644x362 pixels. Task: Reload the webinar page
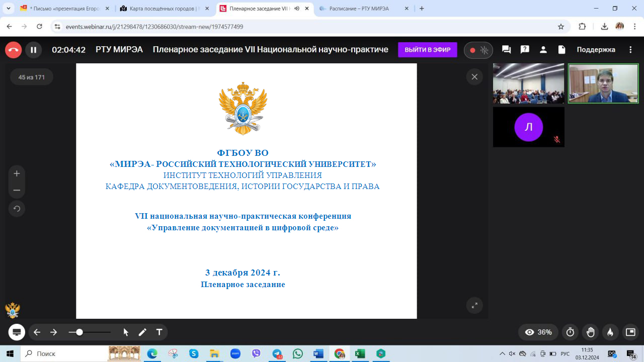[40, 27]
